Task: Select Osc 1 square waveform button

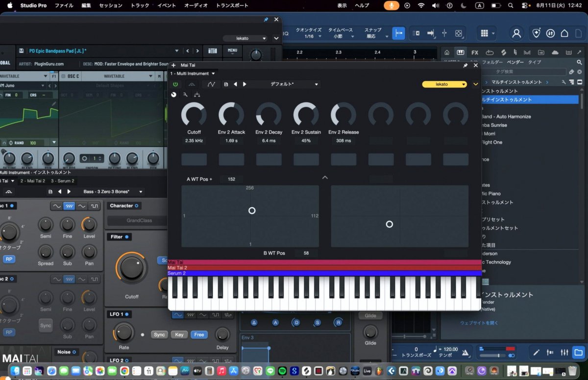Action: point(95,206)
